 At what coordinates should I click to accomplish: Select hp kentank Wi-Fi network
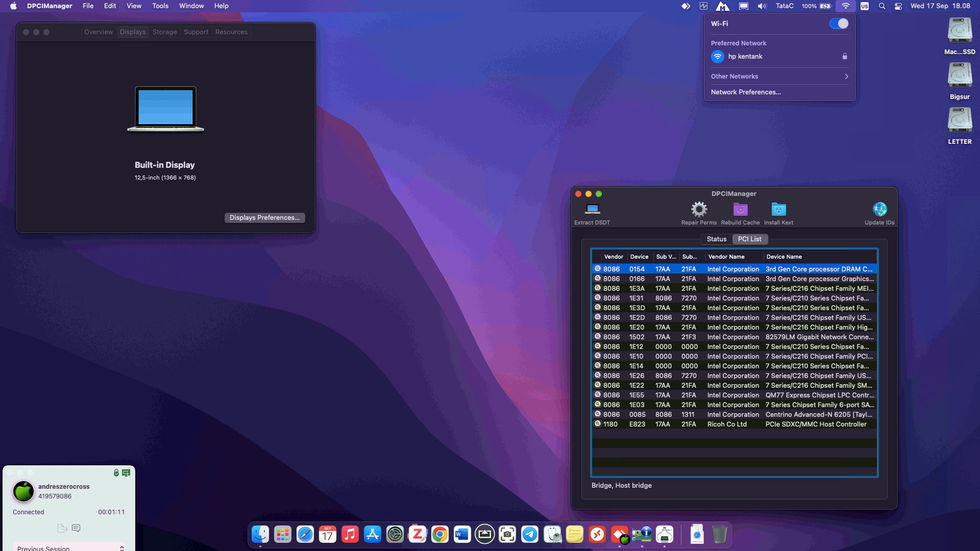tap(779, 57)
